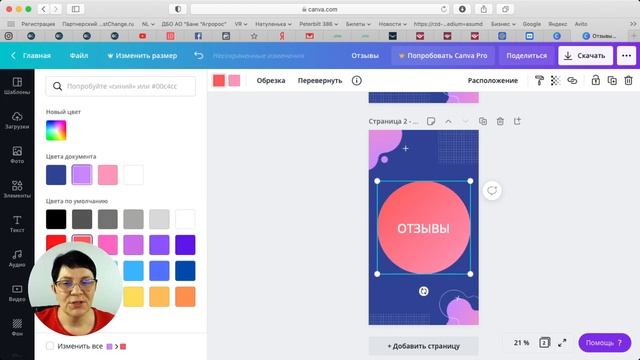This screenshot has width=640, height=360.
Task: Click the ОТЗЫВЫ text on the circle
Action: tap(423, 229)
